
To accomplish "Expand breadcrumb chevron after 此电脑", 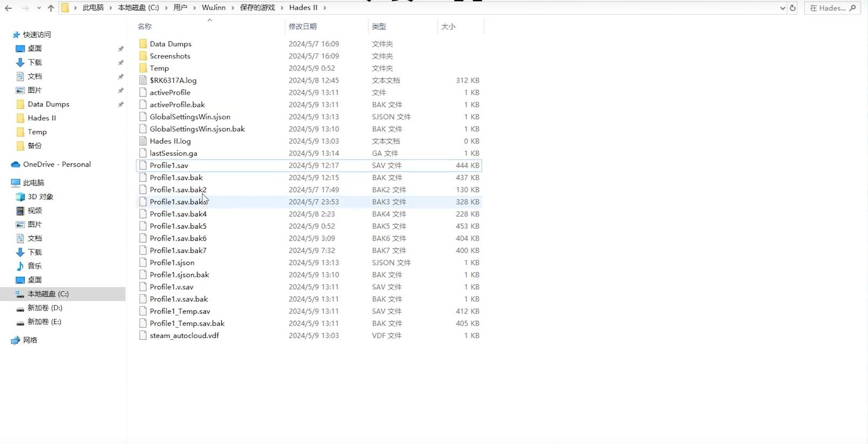I will pyautogui.click(x=110, y=8).
